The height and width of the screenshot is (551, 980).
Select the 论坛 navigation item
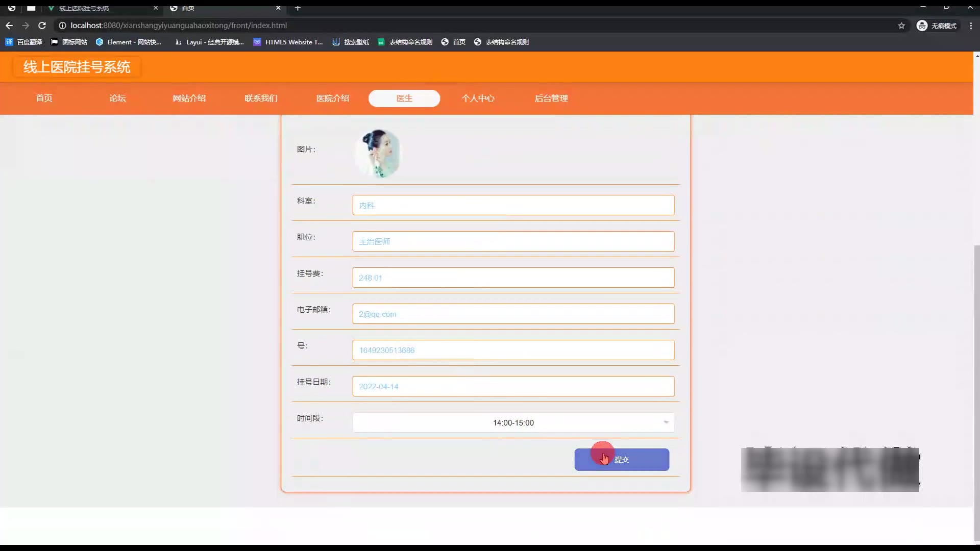click(x=117, y=98)
